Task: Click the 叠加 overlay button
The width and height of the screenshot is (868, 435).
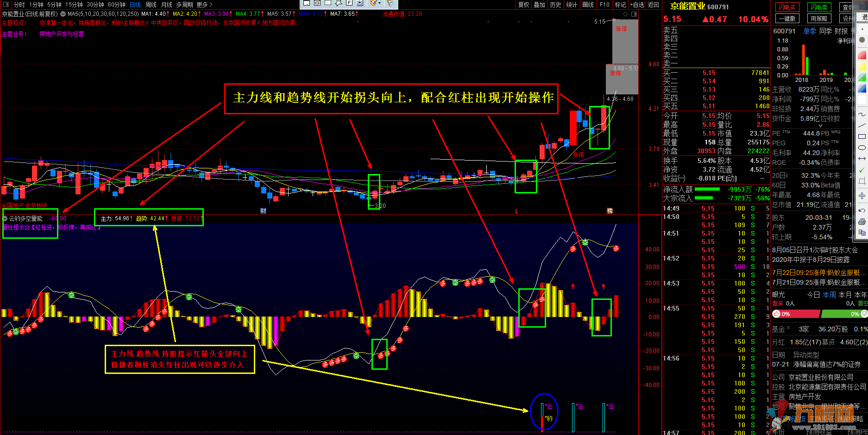Action: point(540,5)
